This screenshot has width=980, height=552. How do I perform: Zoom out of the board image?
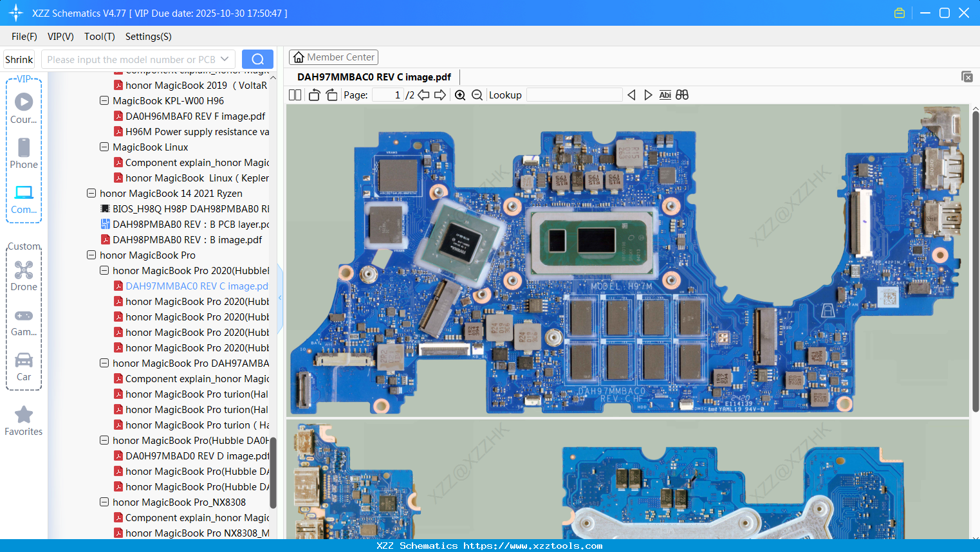477,95
